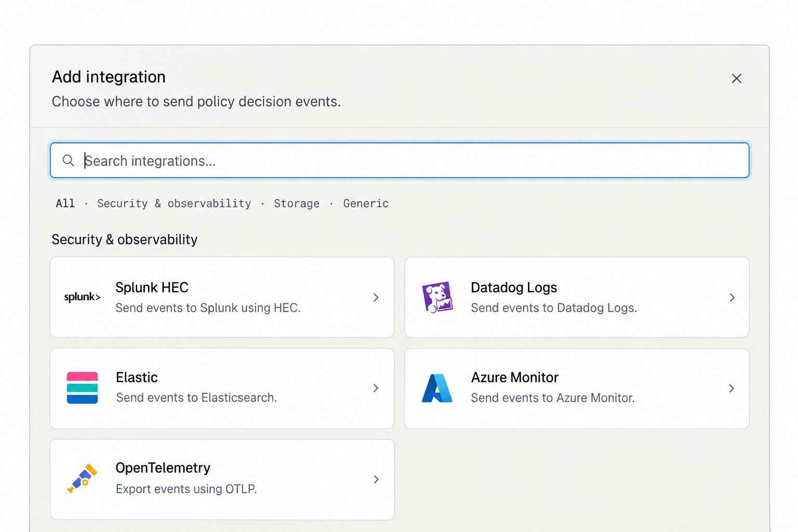Click 'Export events using OTLP.' text

(x=186, y=489)
